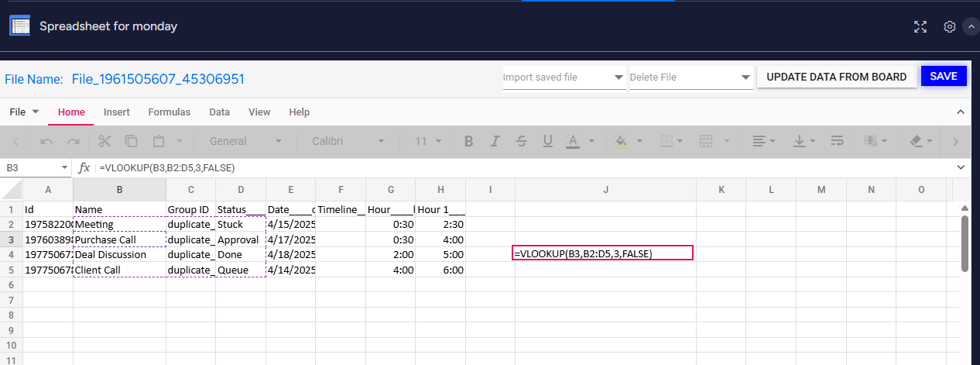Switch to the Data tab
980x365 pixels.
tap(220, 112)
